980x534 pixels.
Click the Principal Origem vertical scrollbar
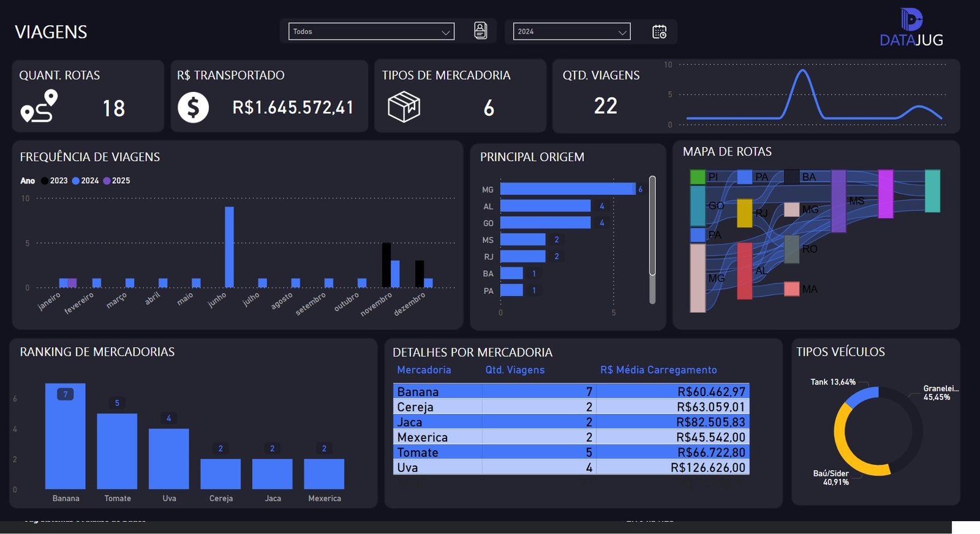point(652,239)
